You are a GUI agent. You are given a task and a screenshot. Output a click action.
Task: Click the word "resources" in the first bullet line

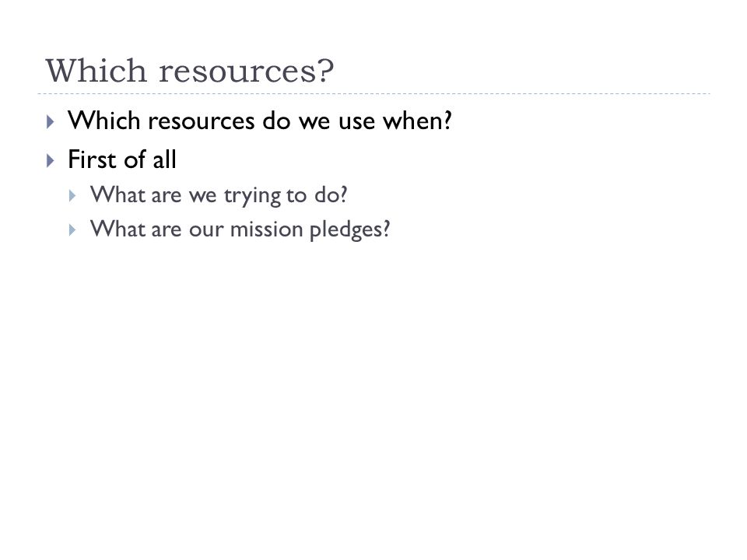(x=201, y=121)
